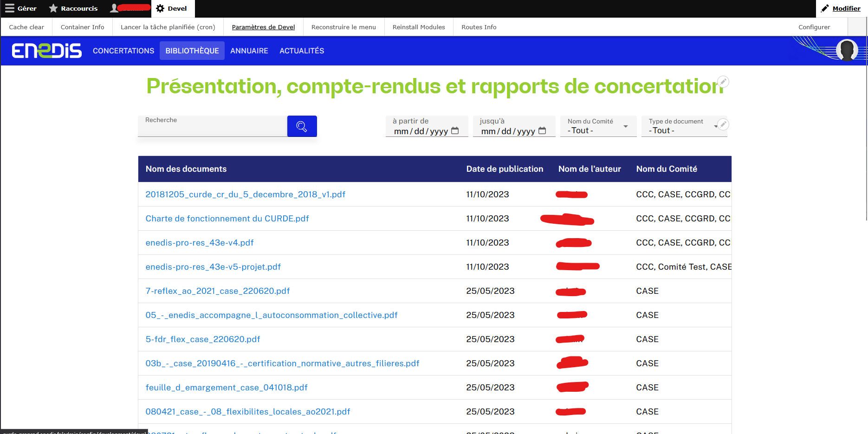Open enedis-pro-res_43e-v4.pdf
Screen dimensions: 868x434
[x=200, y=243]
